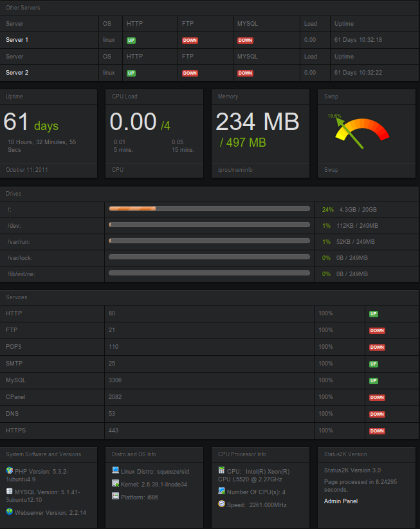Open the Admin Panel link
The height and width of the screenshot is (529, 420).
click(x=341, y=501)
